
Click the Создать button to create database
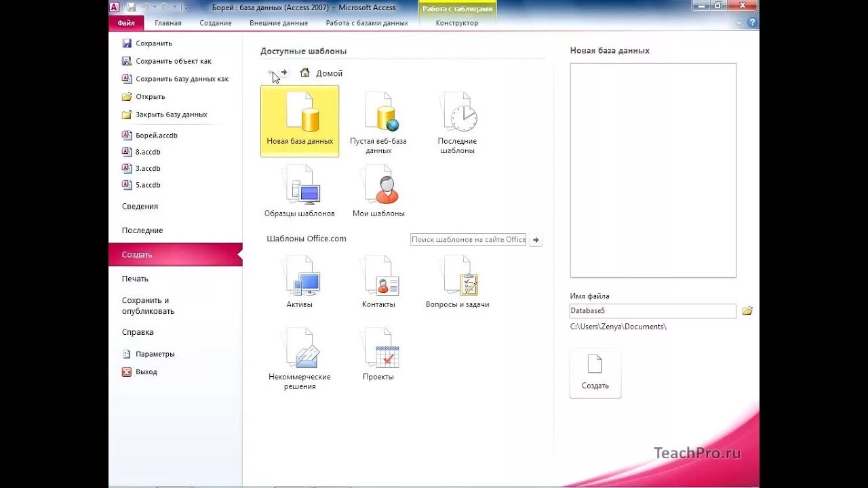click(x=595, y=373)
